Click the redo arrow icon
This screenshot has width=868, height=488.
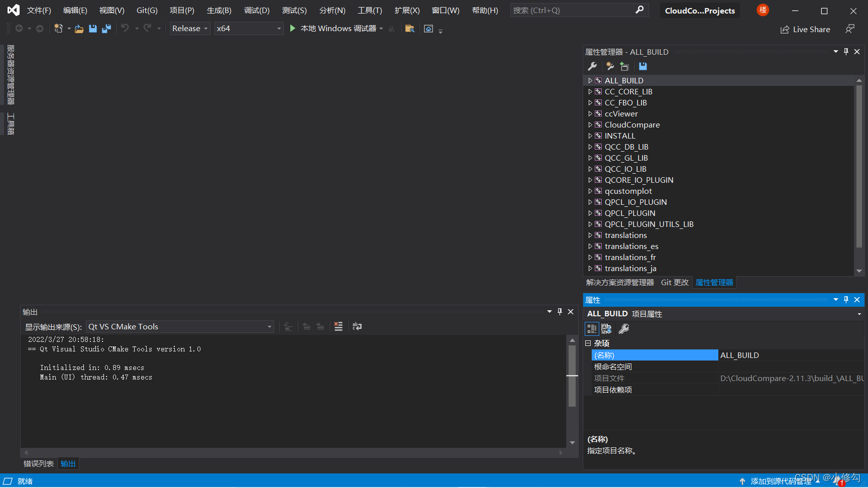[x=147, y=28]
